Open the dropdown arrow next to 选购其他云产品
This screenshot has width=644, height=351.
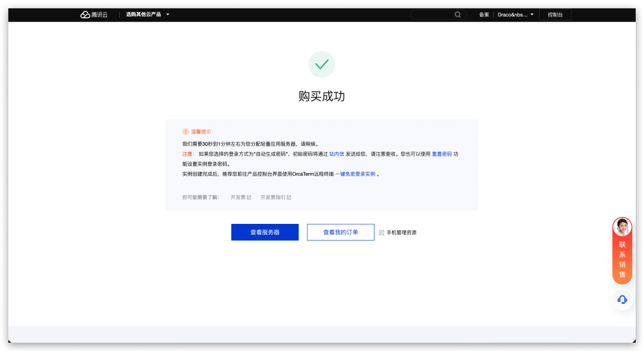click(167, 14)
